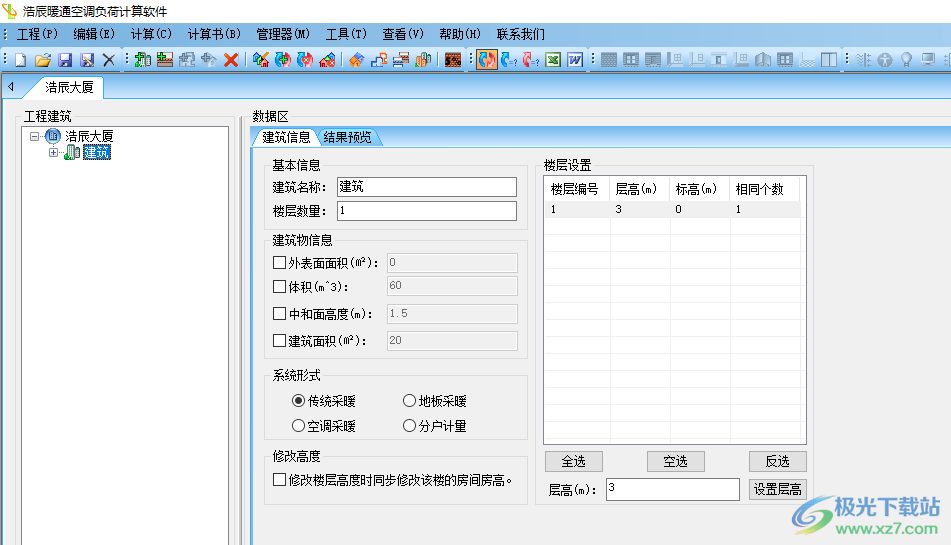Click the 反选 button
This screenshot has height=545, width=951.
point(778,461)
